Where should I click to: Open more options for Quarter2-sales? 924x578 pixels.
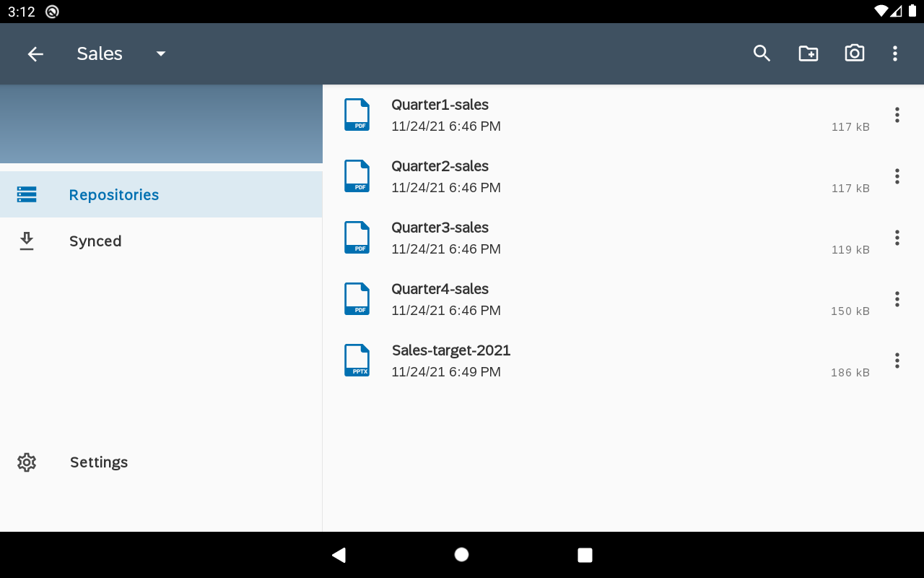897,176
